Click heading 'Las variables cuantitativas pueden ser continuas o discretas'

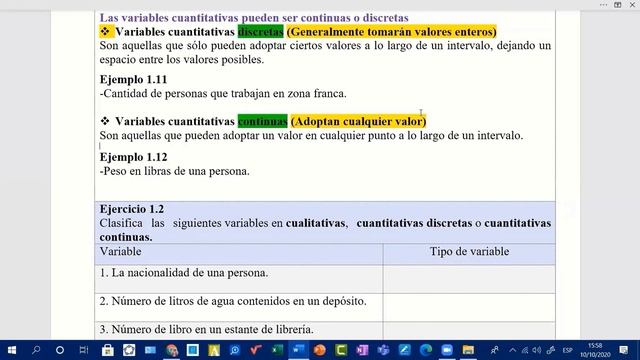pos(254,18)
